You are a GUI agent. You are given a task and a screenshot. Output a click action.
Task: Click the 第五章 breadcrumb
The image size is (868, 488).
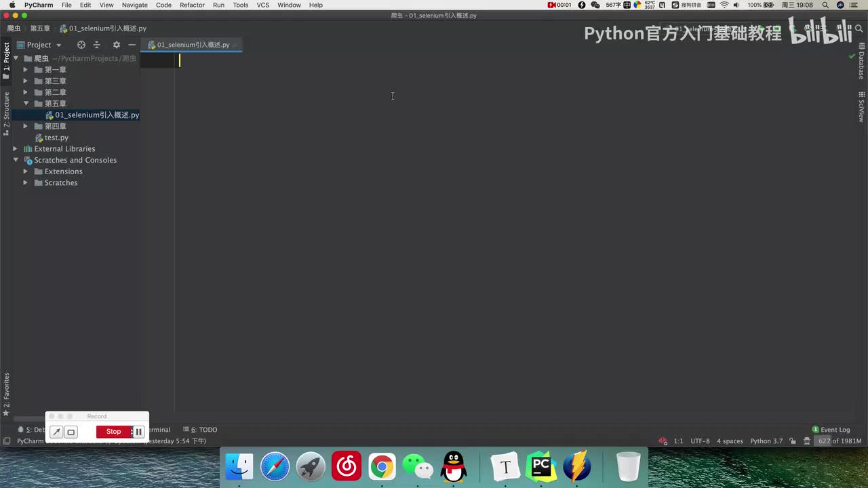(40, 28)
